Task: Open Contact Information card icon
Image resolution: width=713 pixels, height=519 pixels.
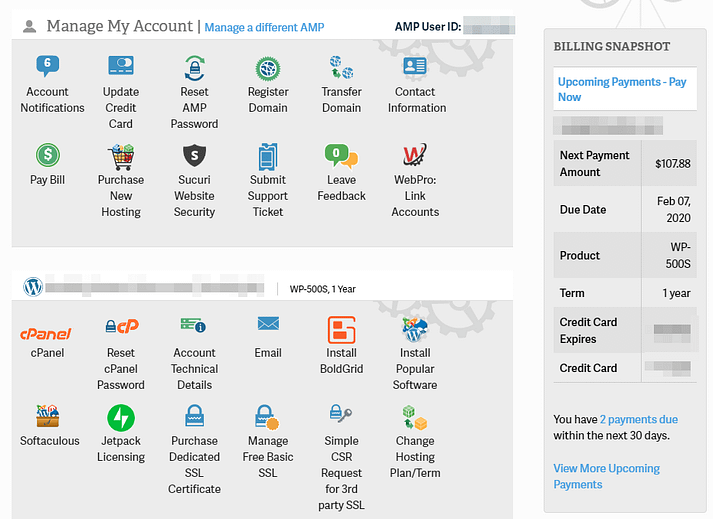Action: 415,66
